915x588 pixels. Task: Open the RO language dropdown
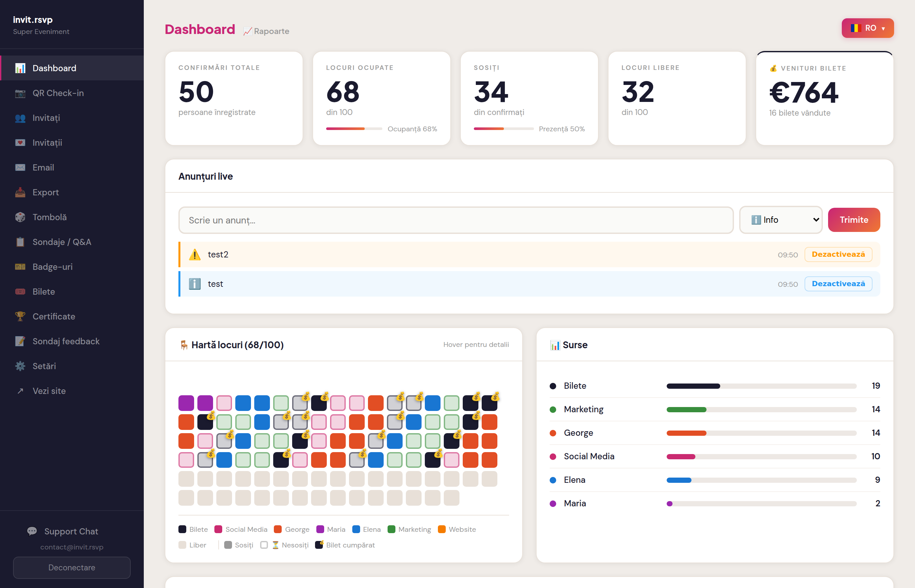pos(868,28)
